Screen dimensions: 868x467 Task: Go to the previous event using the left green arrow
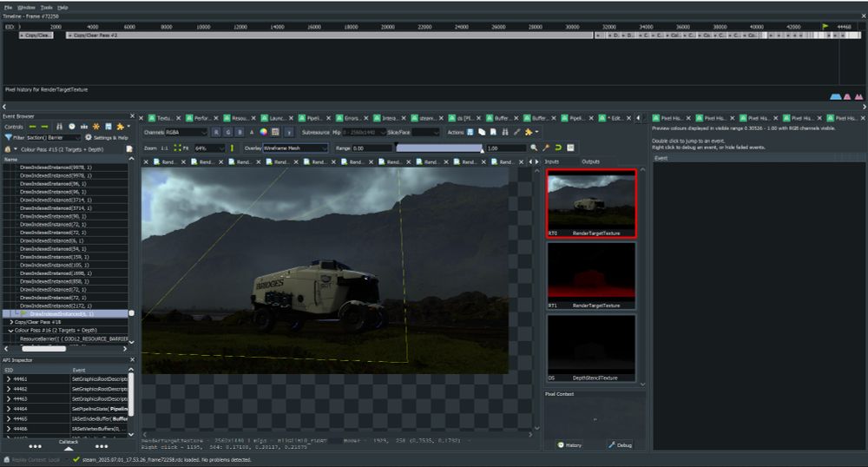(32, 127)
